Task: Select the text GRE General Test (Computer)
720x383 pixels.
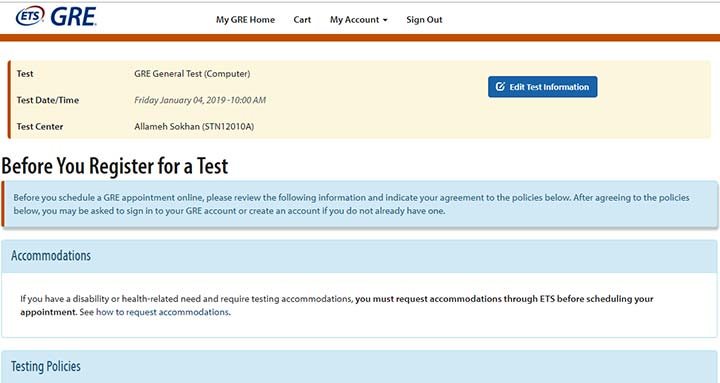Action: tap(192, 74)
